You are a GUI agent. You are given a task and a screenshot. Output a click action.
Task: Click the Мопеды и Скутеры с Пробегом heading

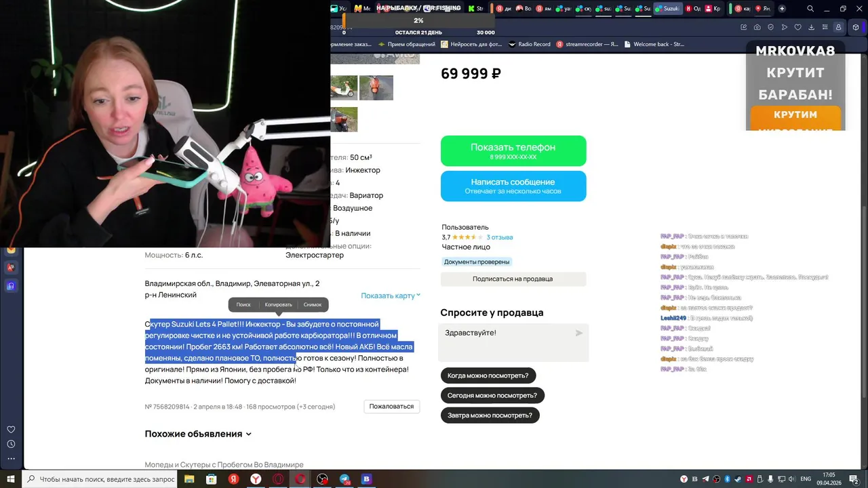click(x=224, y=464)
